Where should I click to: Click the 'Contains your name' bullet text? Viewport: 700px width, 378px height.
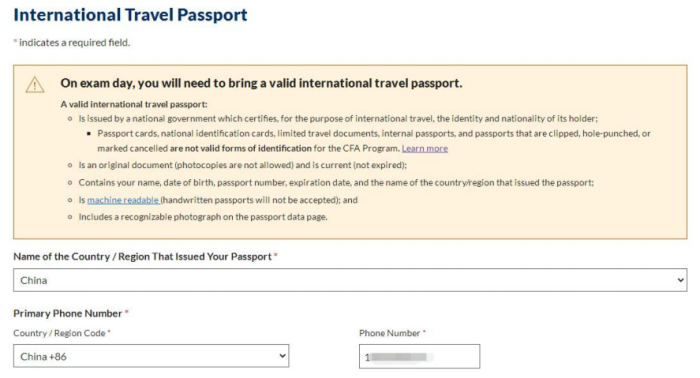pyautogui.click(x=336, y=183)
